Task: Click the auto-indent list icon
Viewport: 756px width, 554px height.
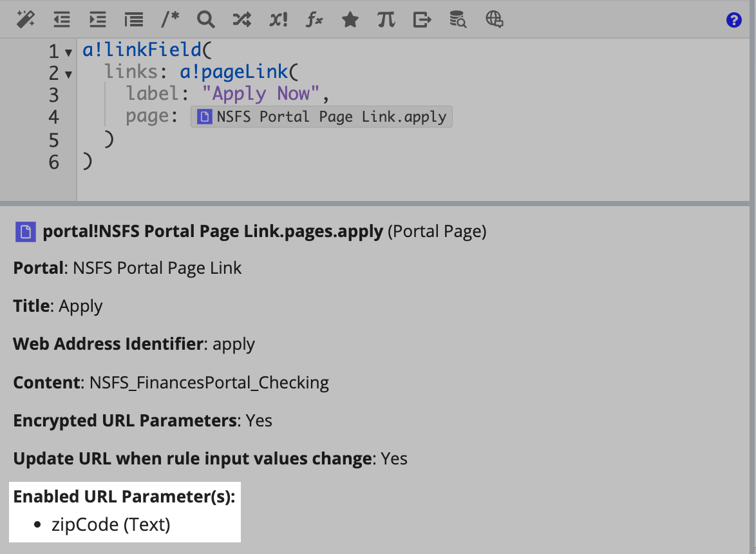Action: coord(133,20)
